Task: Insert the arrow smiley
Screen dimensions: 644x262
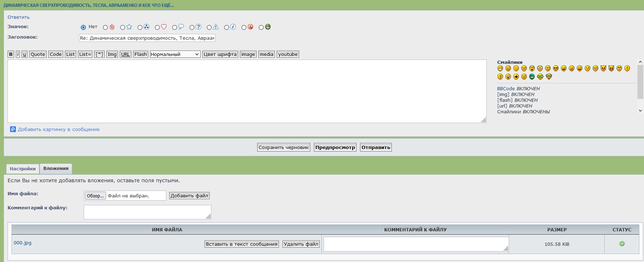Action: tap(516, 77)
